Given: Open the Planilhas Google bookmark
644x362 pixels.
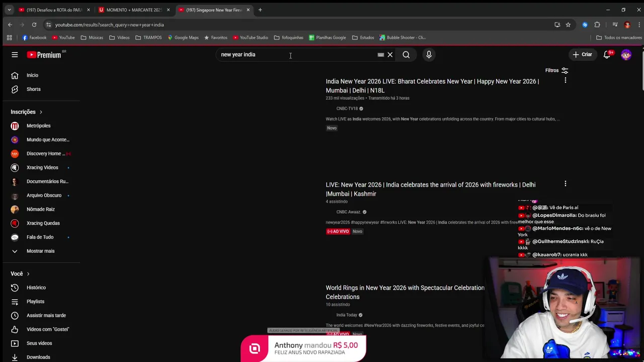Looking at the screenshot, I should (x=327, y=38).
